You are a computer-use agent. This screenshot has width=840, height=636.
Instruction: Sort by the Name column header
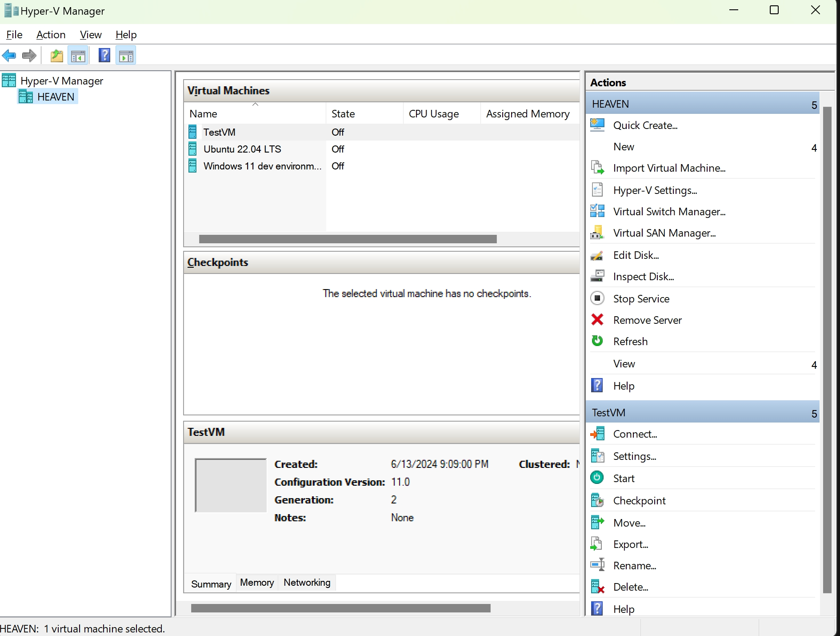pos(255,113)
